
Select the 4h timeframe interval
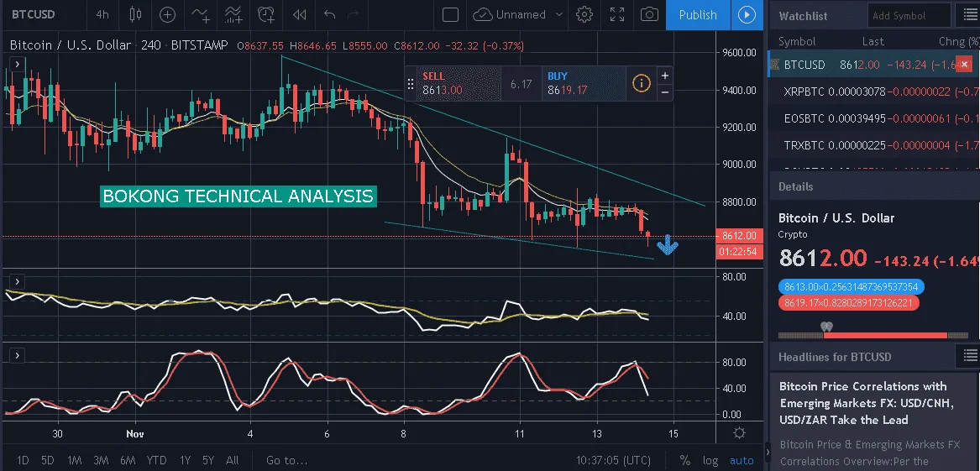click(x=102, y=14)
